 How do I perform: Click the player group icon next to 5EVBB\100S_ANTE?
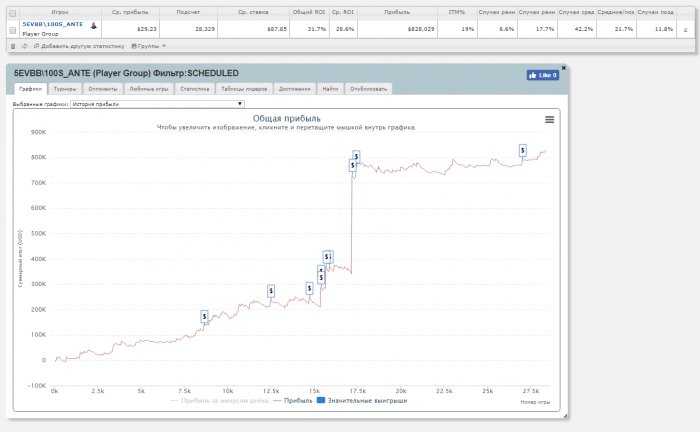[x=94, y=26]
